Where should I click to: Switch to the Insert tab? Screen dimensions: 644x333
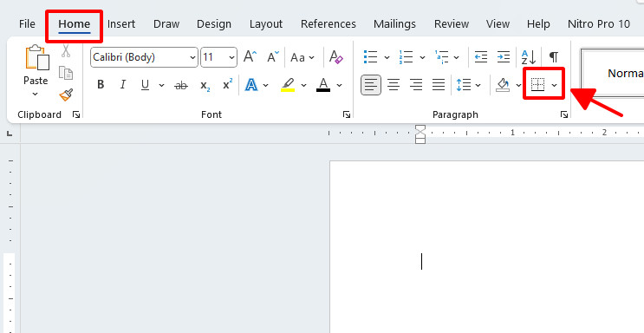[121, 23]
